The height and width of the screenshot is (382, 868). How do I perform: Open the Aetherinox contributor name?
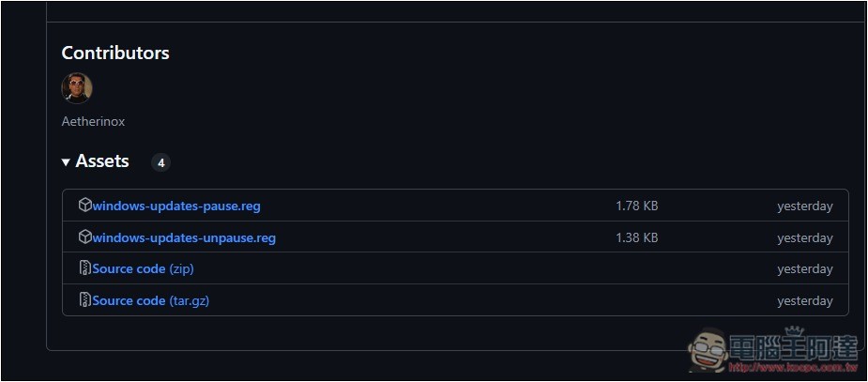pos(93,121)
